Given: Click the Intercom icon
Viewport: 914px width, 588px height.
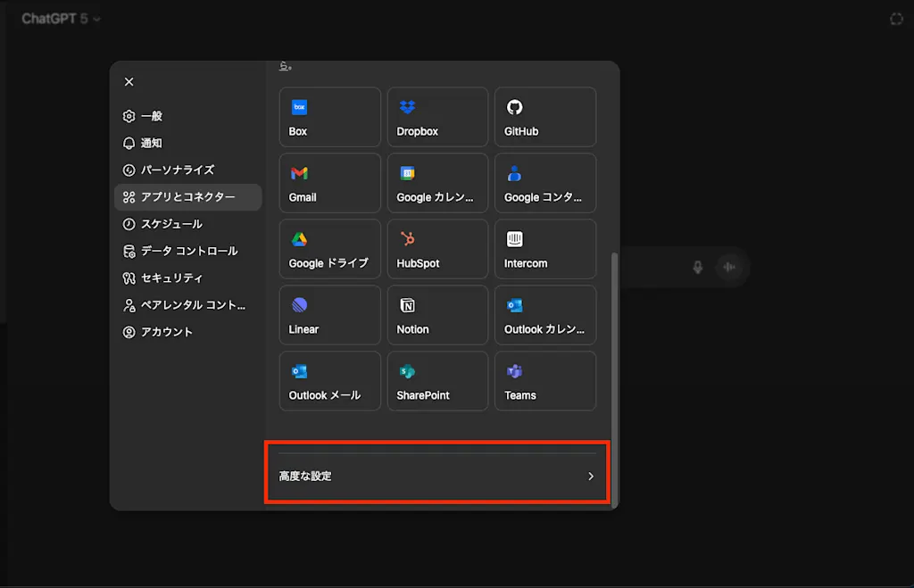Looking at the screenshot, I should click(x=514, y=239).
